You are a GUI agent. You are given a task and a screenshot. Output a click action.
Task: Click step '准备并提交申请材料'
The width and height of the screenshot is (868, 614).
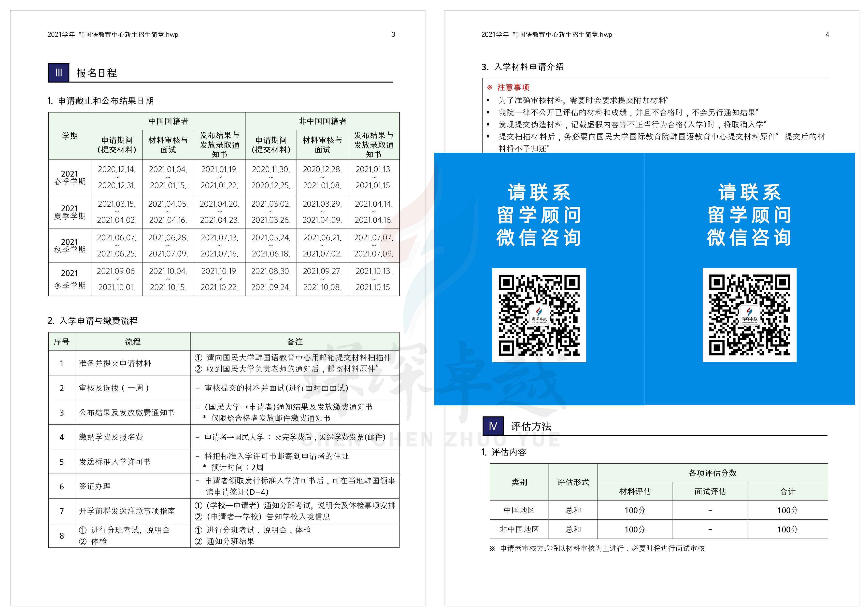point(115,363)
